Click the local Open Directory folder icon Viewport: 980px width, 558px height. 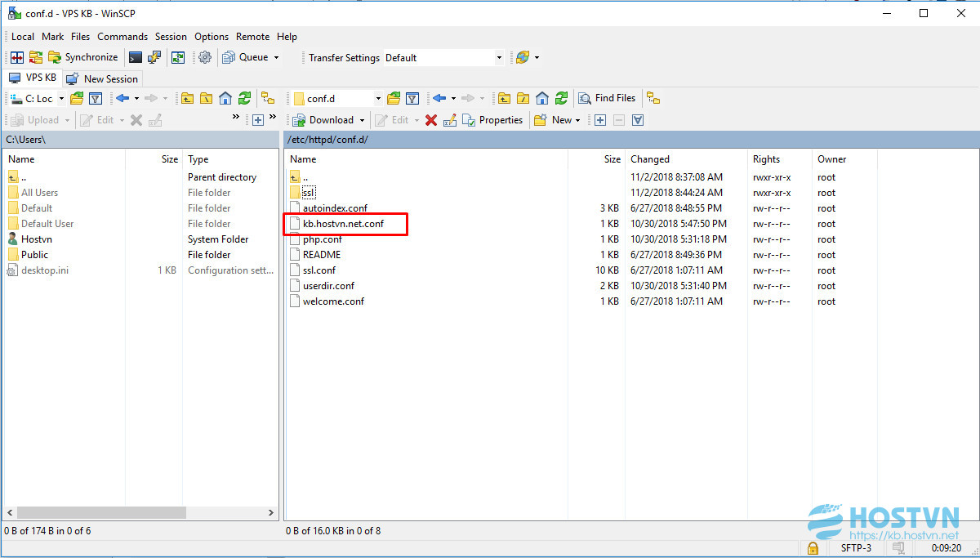(x=77, y=98)
